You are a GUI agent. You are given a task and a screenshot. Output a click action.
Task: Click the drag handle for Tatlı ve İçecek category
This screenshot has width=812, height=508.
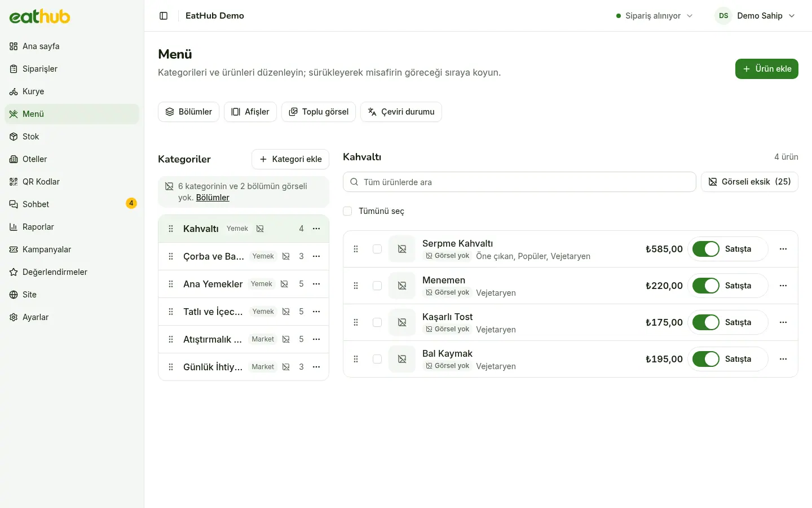tap(171, 312)
